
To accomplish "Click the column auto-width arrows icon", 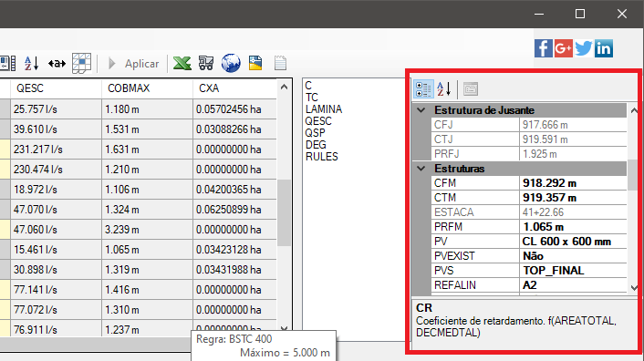I will pos(57,64).
